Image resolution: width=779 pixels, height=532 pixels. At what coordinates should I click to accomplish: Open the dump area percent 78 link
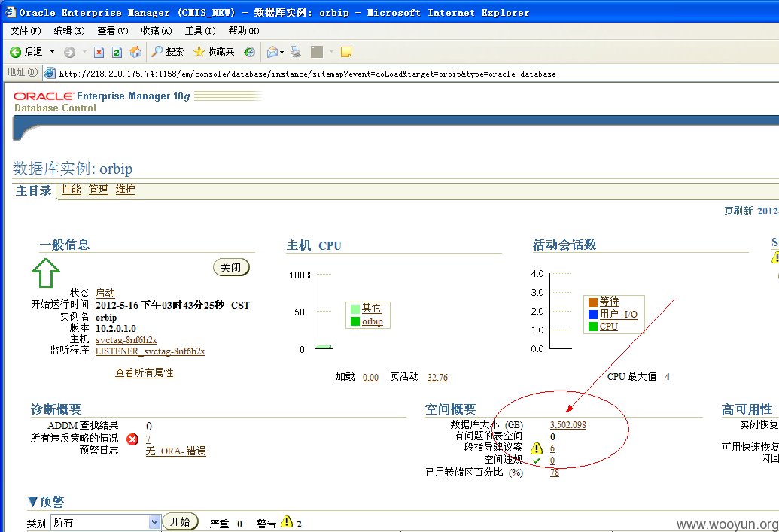click(555, 473)
